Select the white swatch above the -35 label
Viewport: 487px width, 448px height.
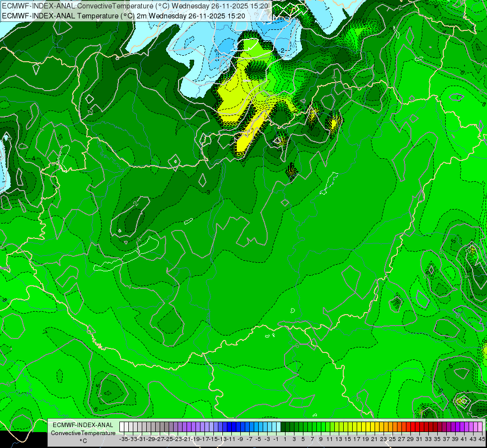click(122, 427)
